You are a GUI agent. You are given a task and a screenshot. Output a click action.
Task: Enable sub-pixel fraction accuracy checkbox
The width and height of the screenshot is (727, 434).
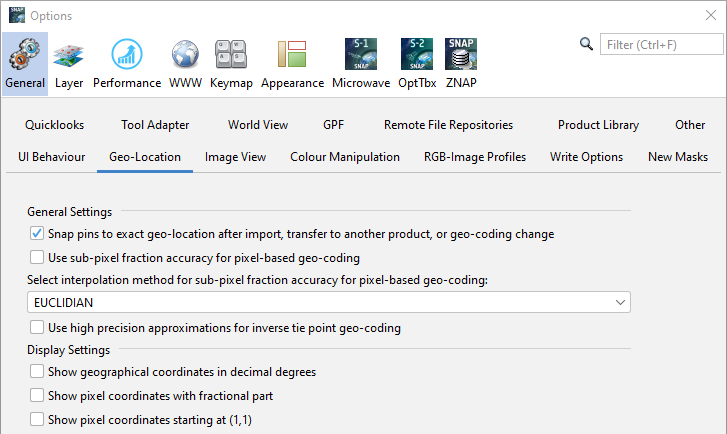pos(37,257)
